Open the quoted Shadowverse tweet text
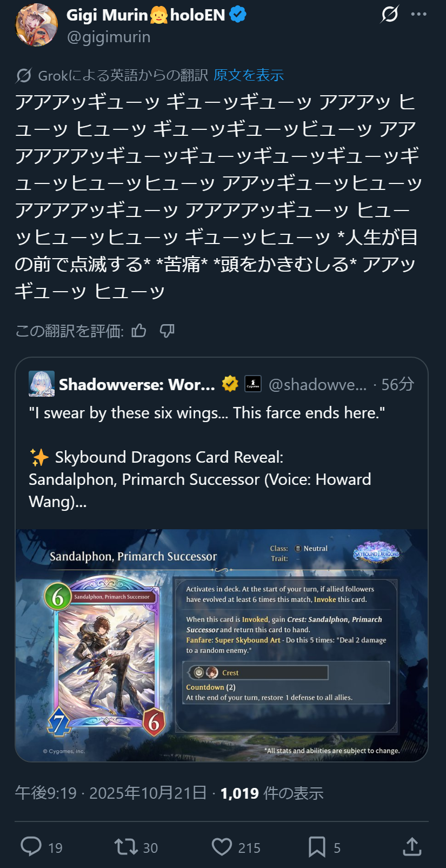Viewport: 446px width, 868px height. [207, 457]
